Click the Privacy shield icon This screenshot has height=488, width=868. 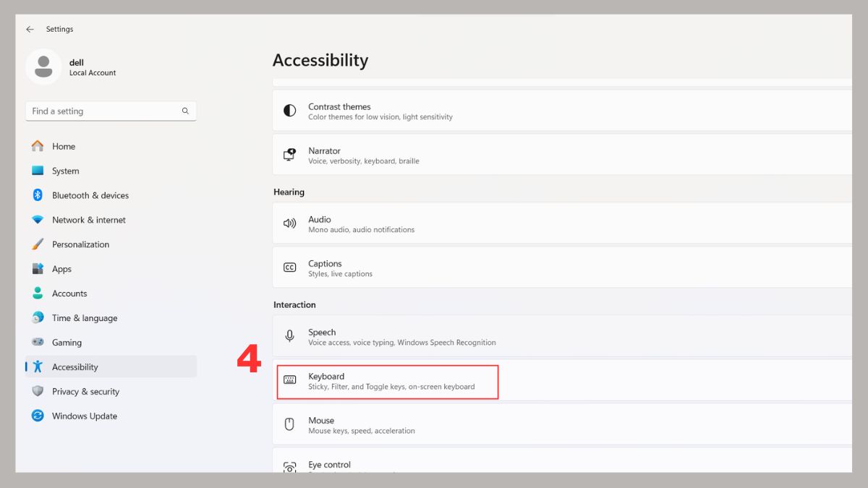(x=38, y=391)
